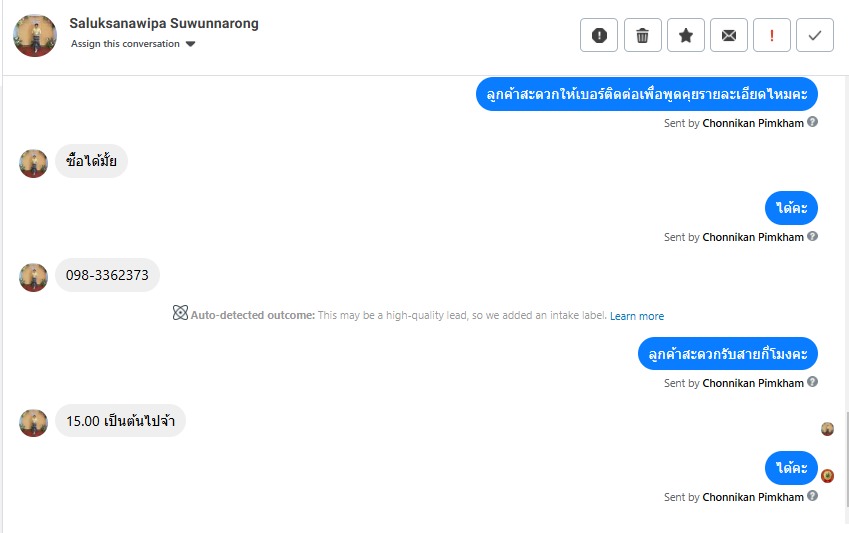Mark conversation as unread with envelope icon

(x=729, y=36)
